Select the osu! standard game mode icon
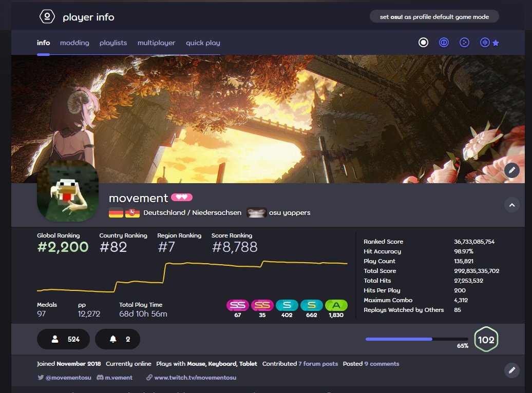Screen dimensions: 532x393 [423, 43]
